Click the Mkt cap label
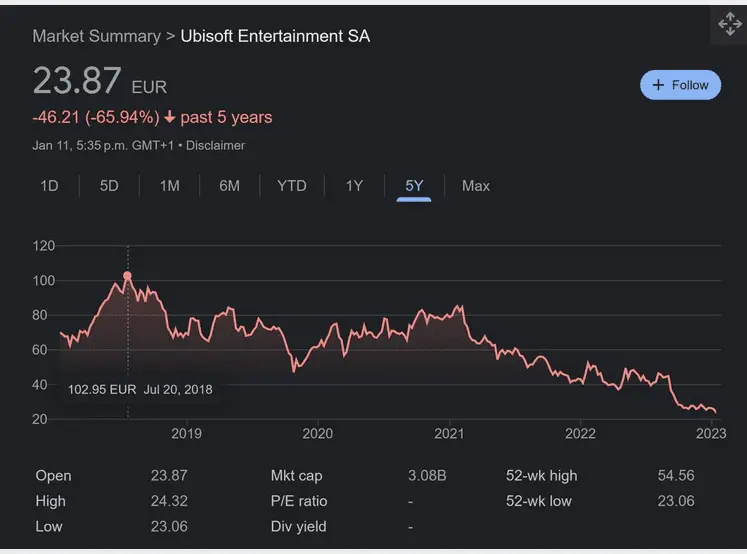The image size is (747, 554). tap(296, 476)
